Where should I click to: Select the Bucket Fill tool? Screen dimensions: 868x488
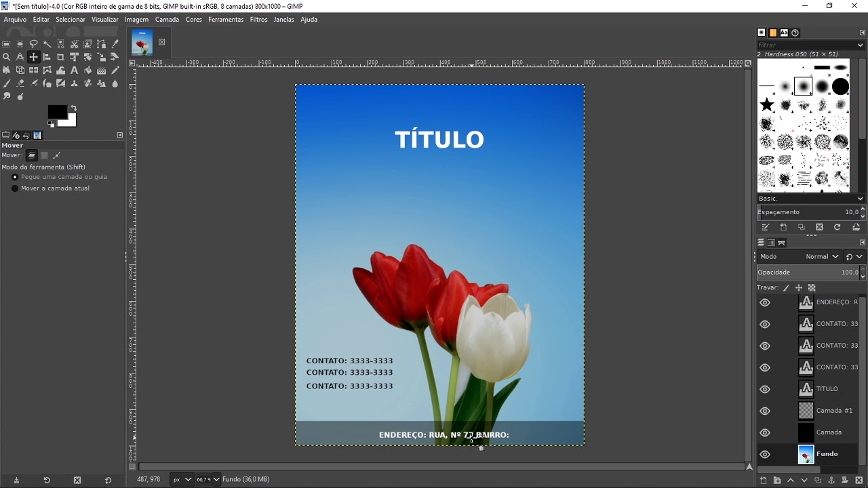tap(87, 70)
